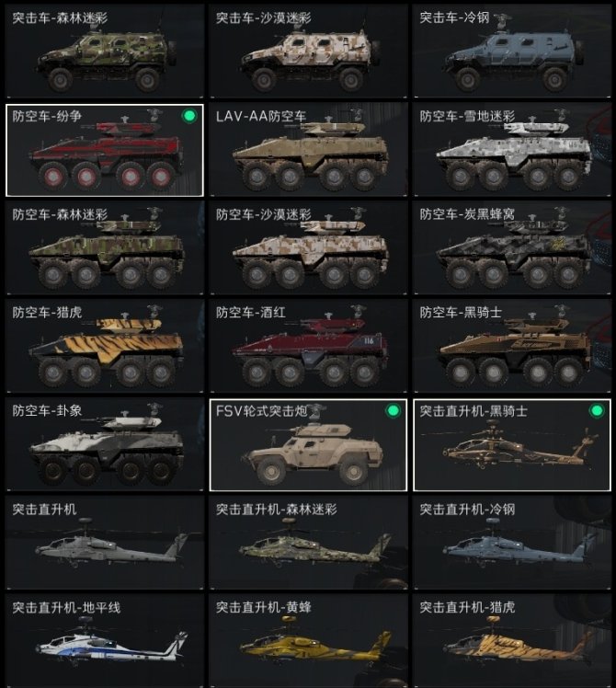Choose the 突击直升机-森林迷彩 helicopter skin

point(308,543)
